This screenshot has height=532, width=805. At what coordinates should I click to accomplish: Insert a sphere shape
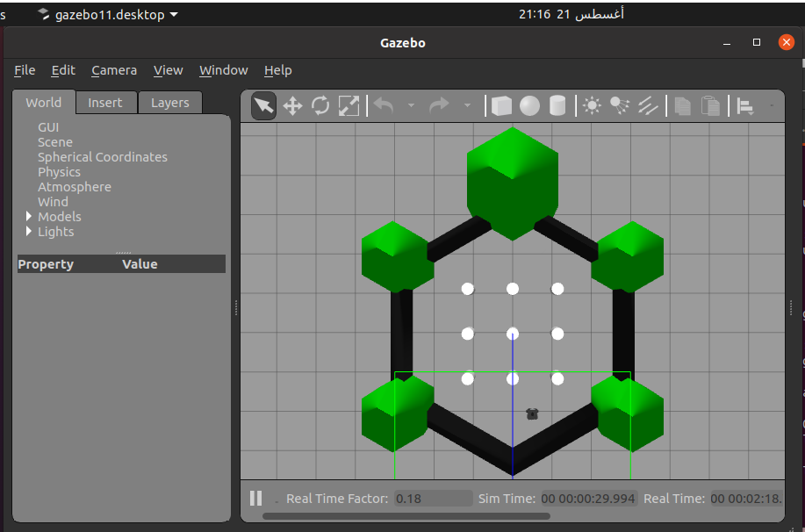pos(529,105)
